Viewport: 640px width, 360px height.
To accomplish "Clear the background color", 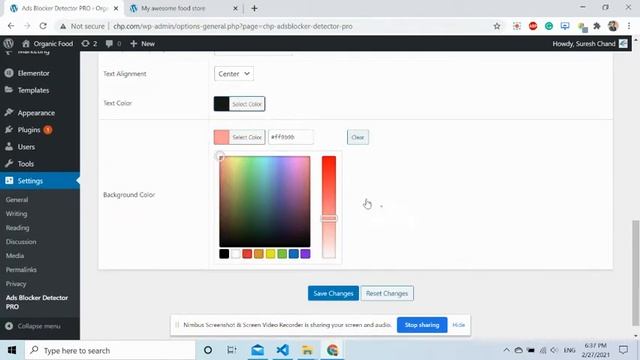I will (x=358, y=137).
